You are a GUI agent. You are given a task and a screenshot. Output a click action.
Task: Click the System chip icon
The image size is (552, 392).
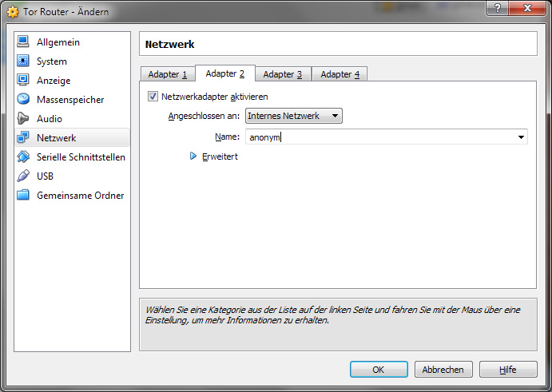pos(23,61)
